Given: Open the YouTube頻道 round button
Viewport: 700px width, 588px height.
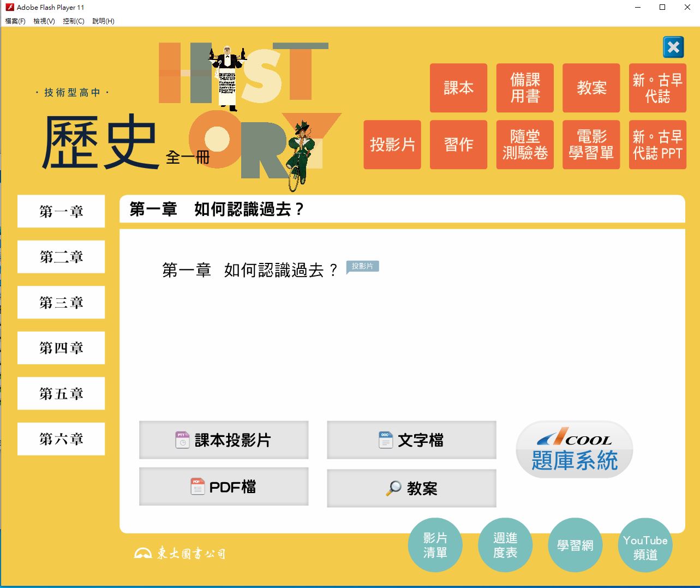Looking at the screenshot, I should click(x=645, y=545).
